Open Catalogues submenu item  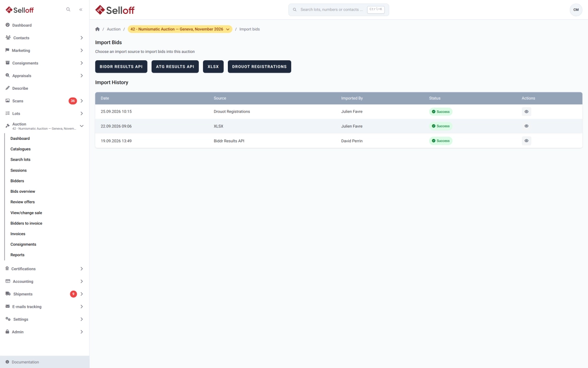(x=21, y=149)
